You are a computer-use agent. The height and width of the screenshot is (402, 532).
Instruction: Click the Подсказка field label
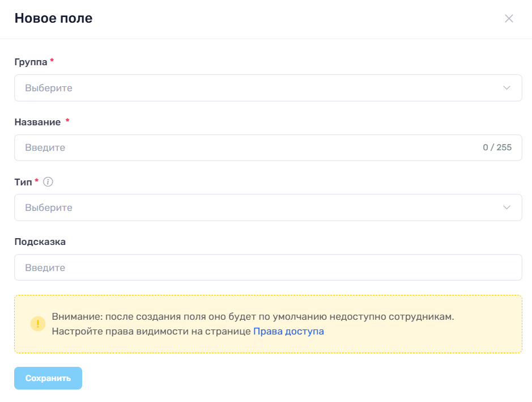[x=40, y=242]
